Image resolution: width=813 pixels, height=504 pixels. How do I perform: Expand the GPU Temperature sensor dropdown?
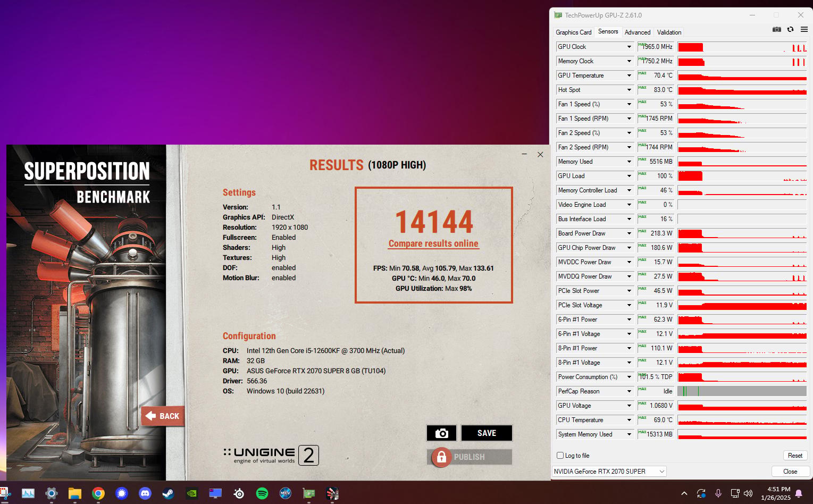click(x=629, y=75)
